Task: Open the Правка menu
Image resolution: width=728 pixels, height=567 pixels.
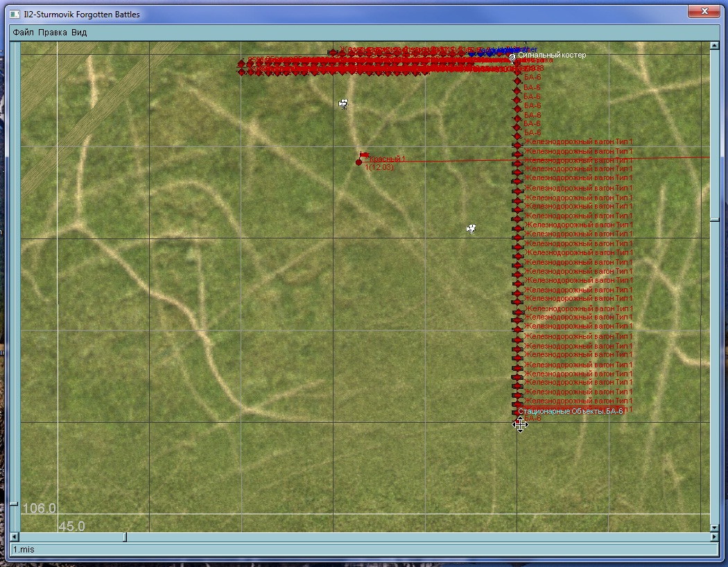Action: (53, 33)
